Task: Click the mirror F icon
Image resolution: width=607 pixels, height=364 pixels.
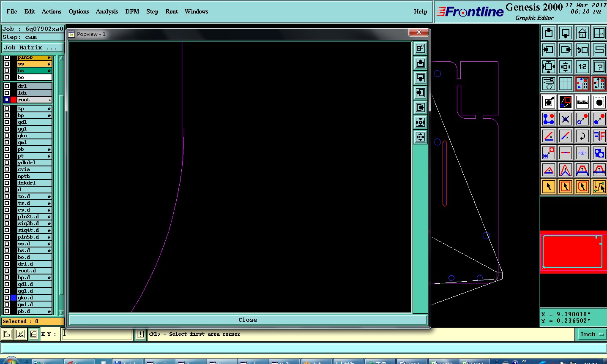Action: (599, 136)
